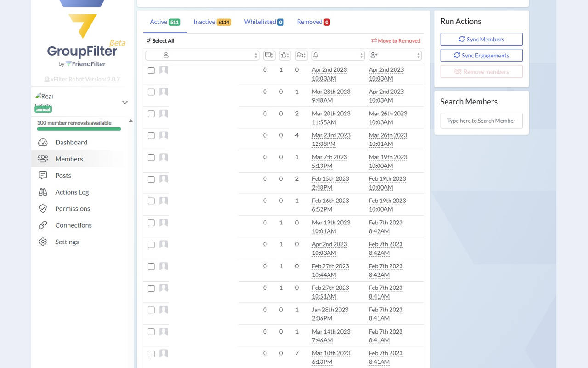Open the Removed tab
Screen dimensions: 588x368
click(x=313, y=22)
